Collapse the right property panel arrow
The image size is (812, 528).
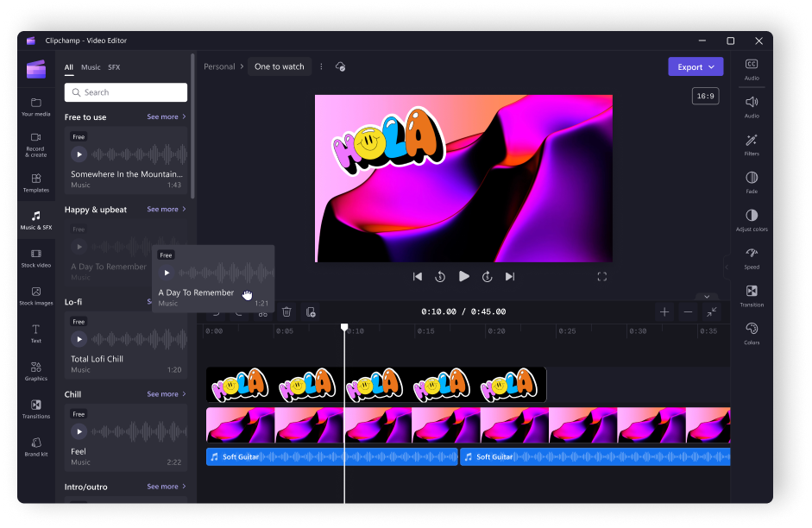tap(727, 267)
